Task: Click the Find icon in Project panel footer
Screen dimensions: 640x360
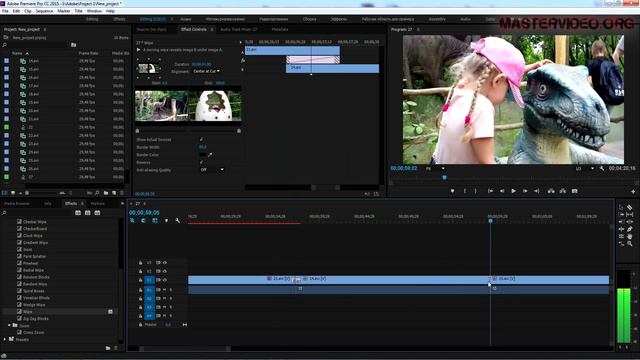Action: (x=97, y=193)
